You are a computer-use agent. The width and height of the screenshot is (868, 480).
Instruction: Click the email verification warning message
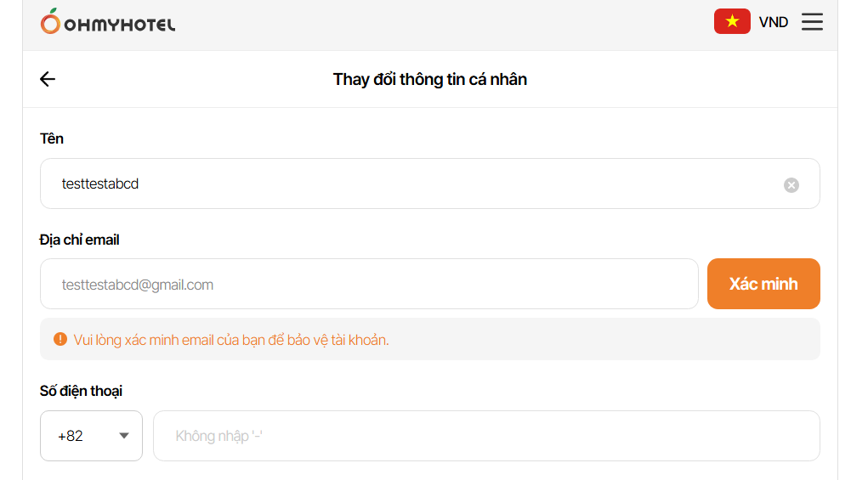[x=231, y=340]
